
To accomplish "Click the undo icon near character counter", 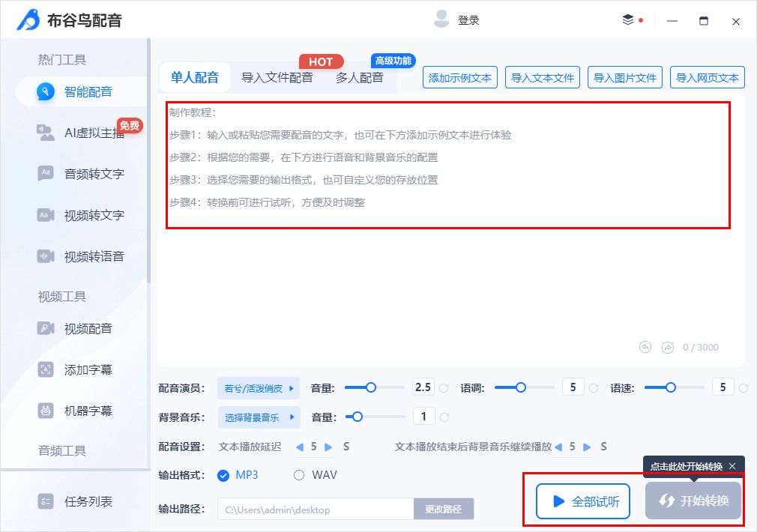I will point(645,347).
